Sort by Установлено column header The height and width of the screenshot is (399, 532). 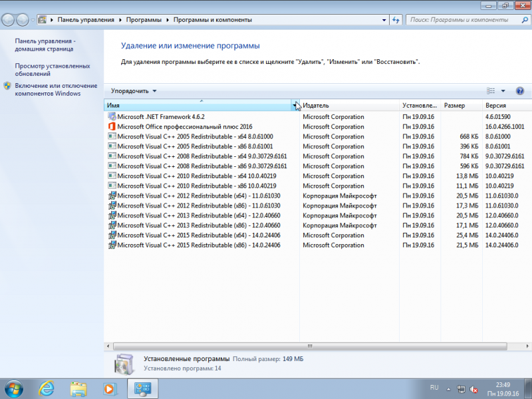pyautogui.click(x=420, y=106)
